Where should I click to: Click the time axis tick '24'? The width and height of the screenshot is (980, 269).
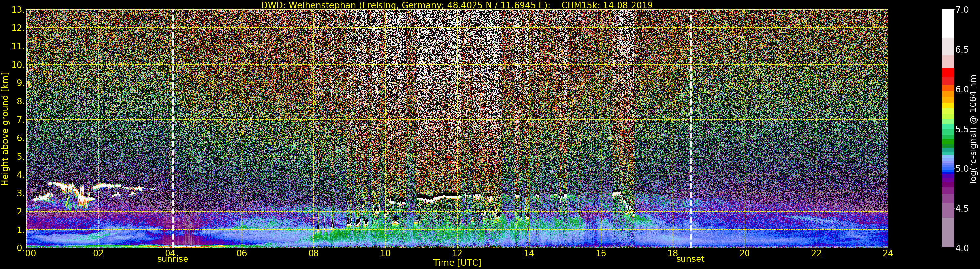(888, 253)
